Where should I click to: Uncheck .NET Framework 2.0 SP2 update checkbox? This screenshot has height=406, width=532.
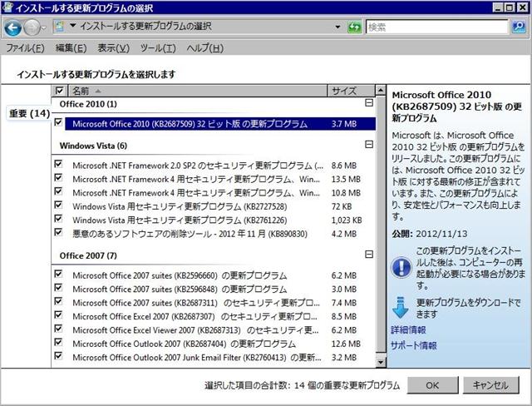(x=58, y=164)
